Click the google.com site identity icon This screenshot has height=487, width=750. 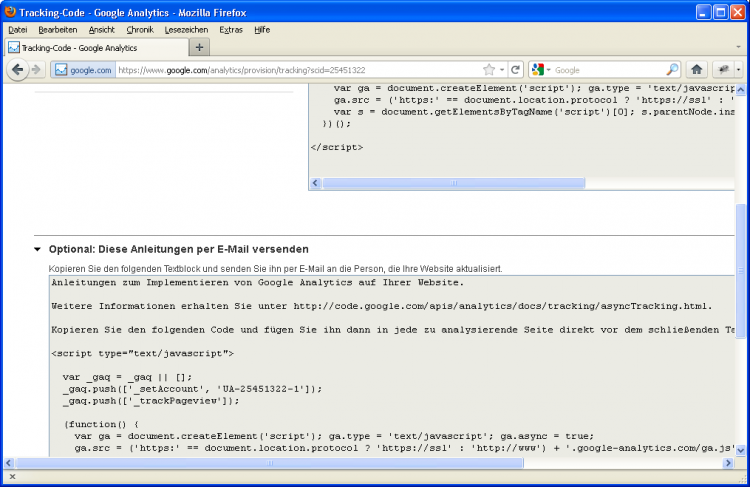point(82,70)
